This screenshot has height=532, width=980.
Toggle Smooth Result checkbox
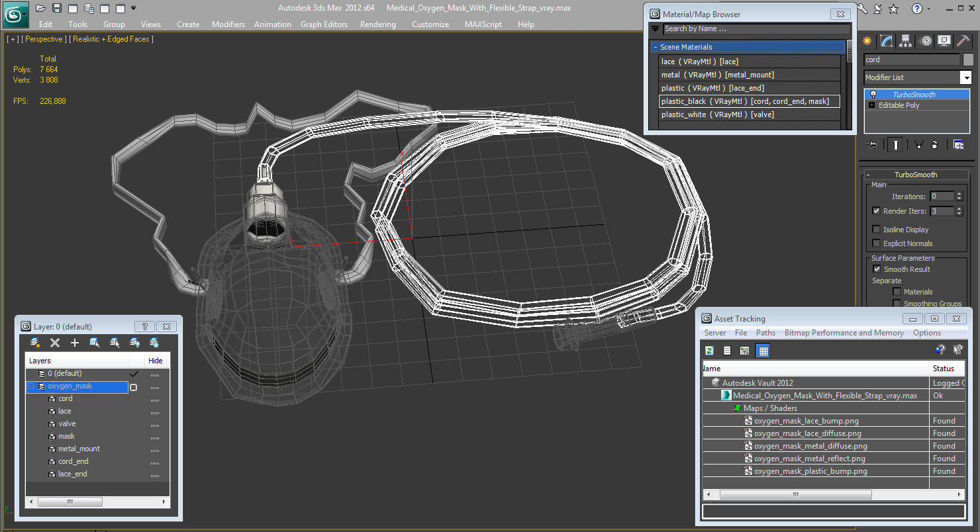pos(877,269)
